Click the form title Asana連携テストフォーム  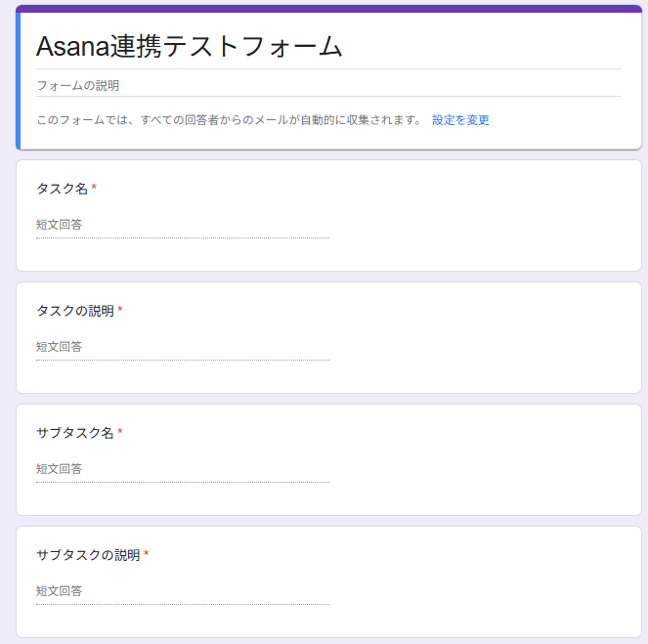tap(189, 45)
